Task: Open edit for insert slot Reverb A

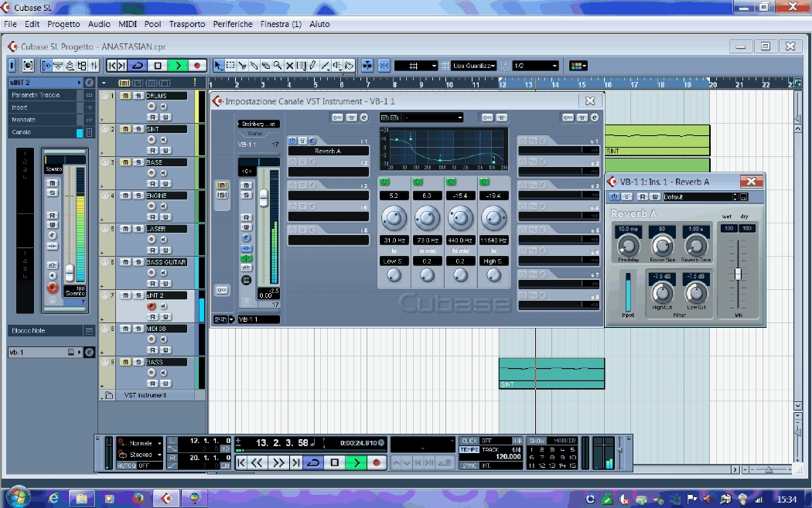Action: point(312,141)
